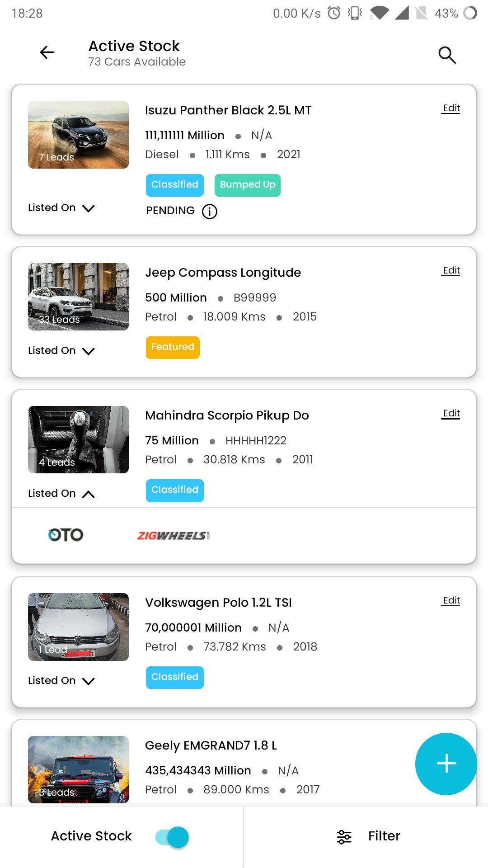Expand Listed On for Jeep Compass
The height and width of the screenshot is (868, 488).
61,351
